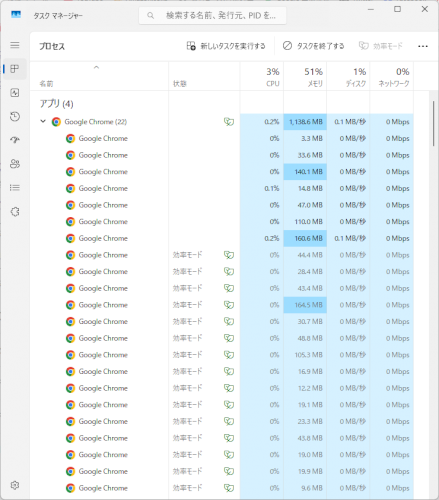Open the Startup apps page icon
This screenshot has height=500, width=439.
point(15,140)
